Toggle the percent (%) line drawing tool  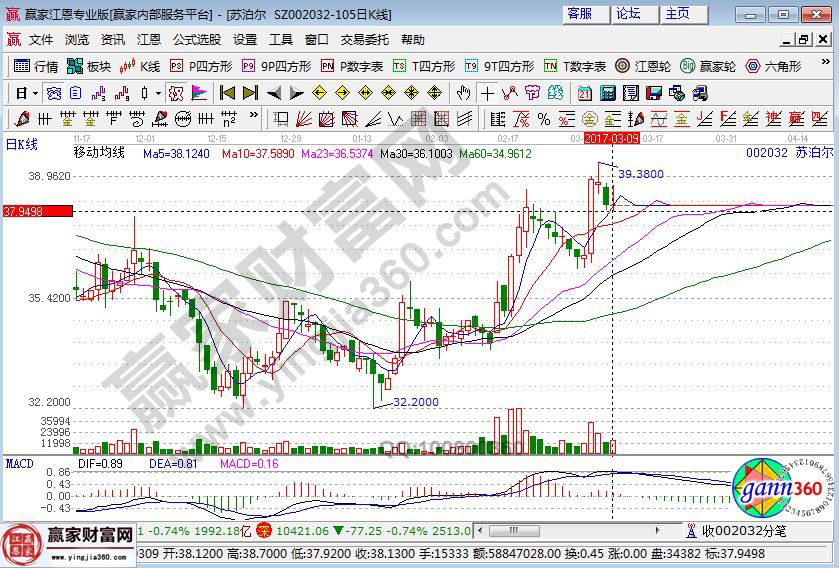pos(544,119)
